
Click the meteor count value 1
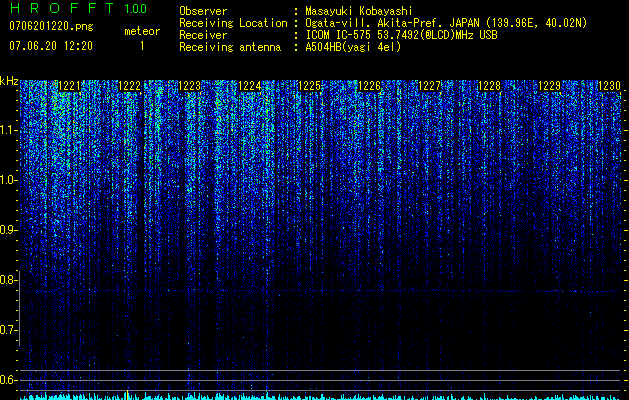pyautogui.click(x=142, y=47)
